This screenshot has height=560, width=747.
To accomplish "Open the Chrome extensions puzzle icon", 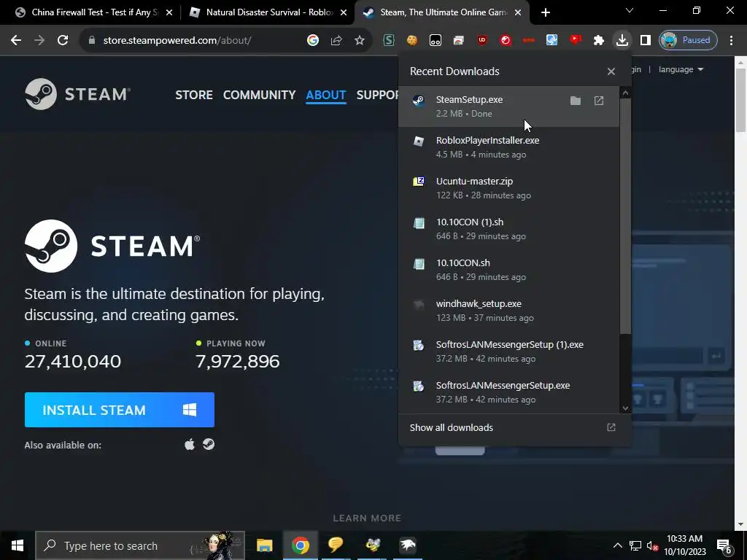I will pos(599,40).
